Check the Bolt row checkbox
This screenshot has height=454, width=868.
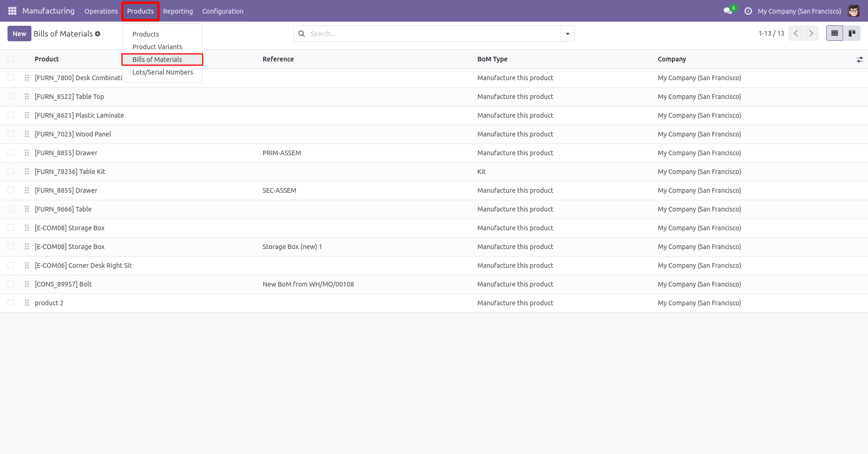tap(11, 284)
